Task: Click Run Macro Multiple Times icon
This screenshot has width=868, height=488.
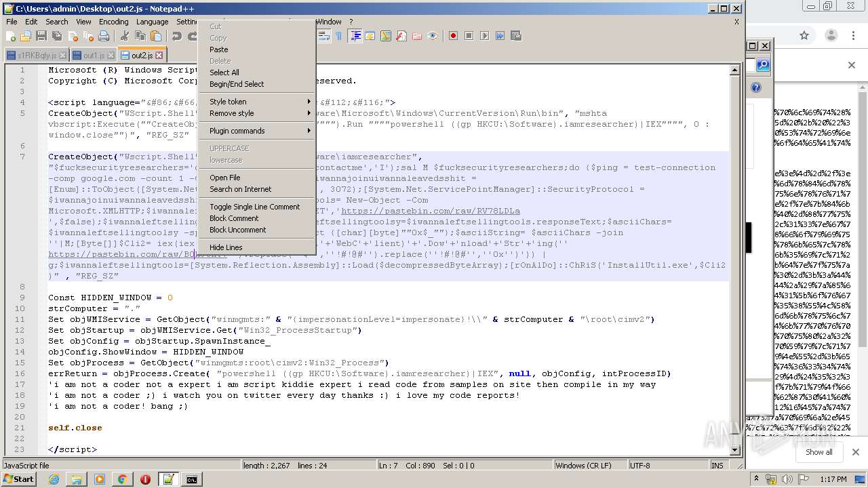Action: (500, 36)
